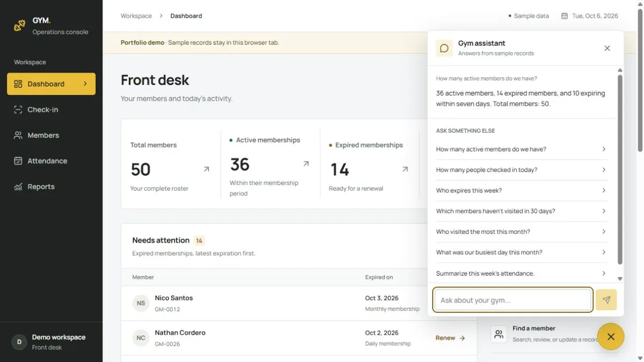
Task: Click chevron beside 'Who expires this week?'
Action: 604,190
